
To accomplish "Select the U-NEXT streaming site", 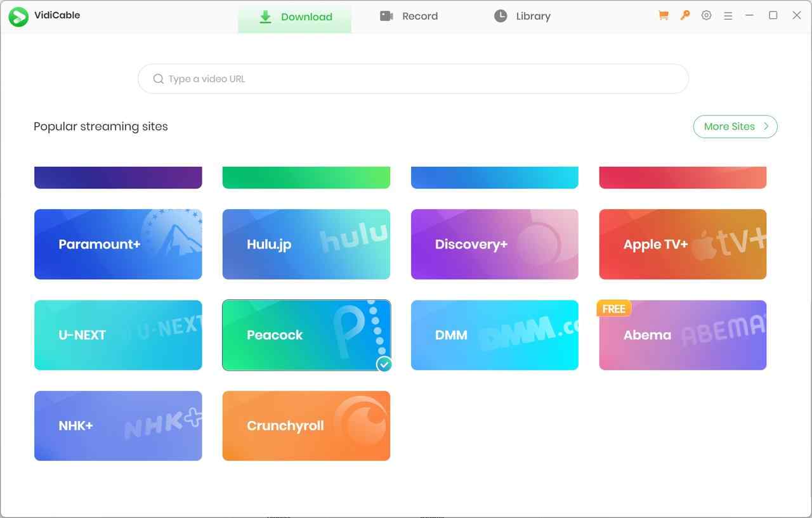I will [x=118, y=335].
